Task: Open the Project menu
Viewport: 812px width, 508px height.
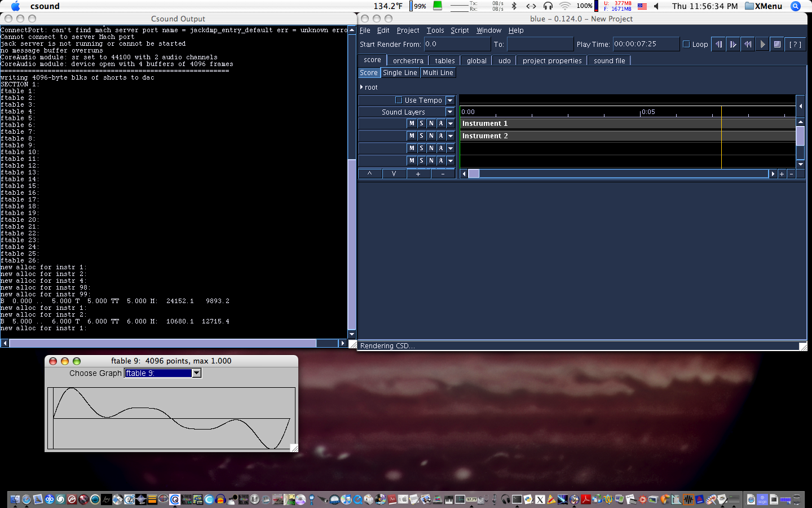Action: coord(408,30)
